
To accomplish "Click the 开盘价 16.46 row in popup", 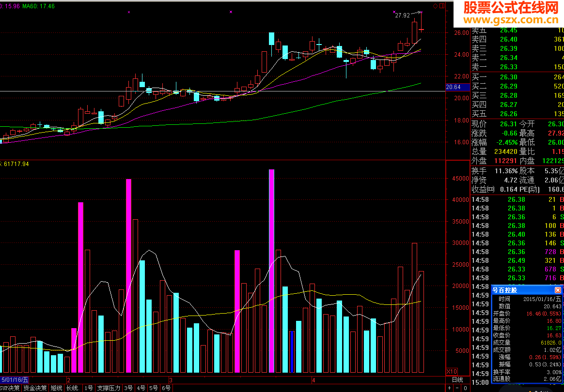I will (x=527, y=314).
